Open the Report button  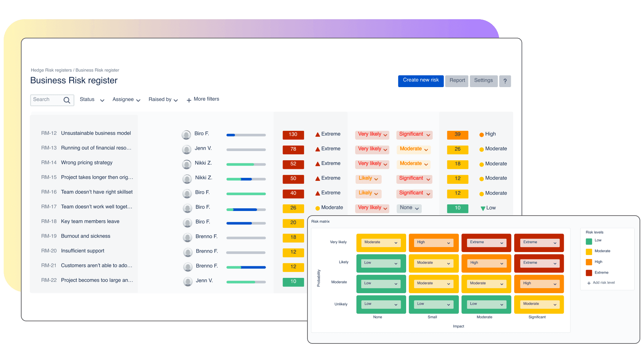(457, 81)
